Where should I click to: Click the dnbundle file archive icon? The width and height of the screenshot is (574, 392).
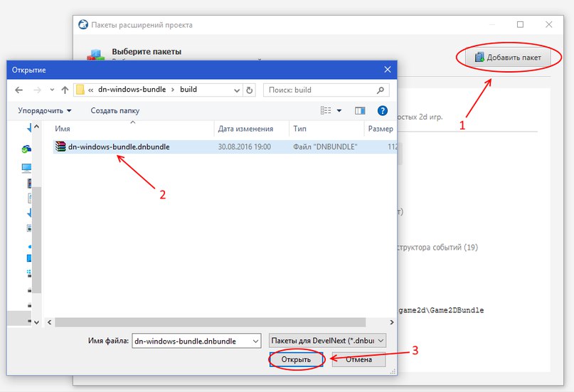60,147
